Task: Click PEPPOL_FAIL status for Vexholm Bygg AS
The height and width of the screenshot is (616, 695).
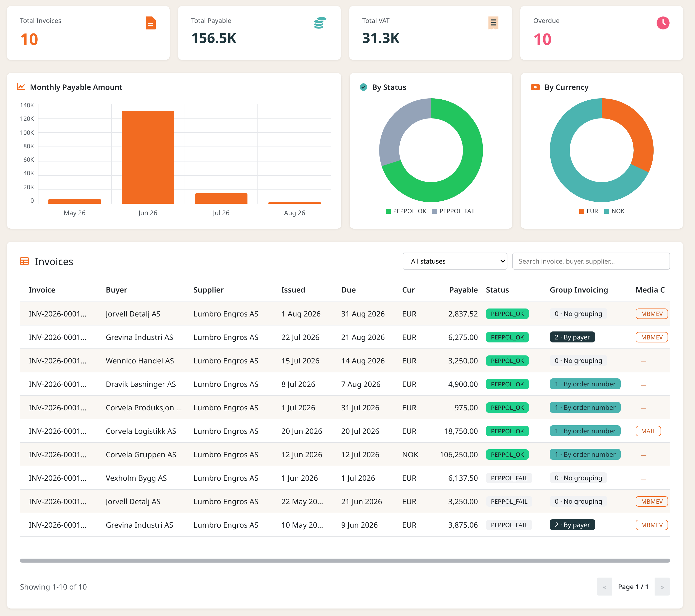Action: pos(509,478)
